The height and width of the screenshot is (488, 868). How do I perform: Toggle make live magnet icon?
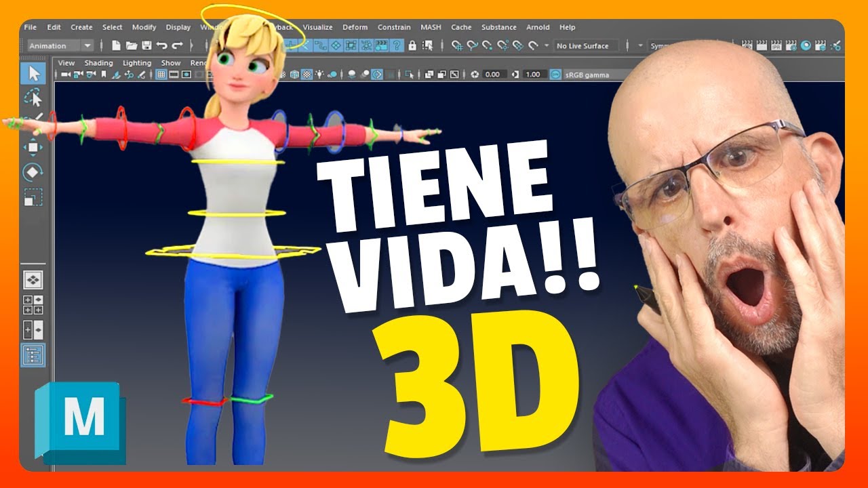click(x=533, y=45)
